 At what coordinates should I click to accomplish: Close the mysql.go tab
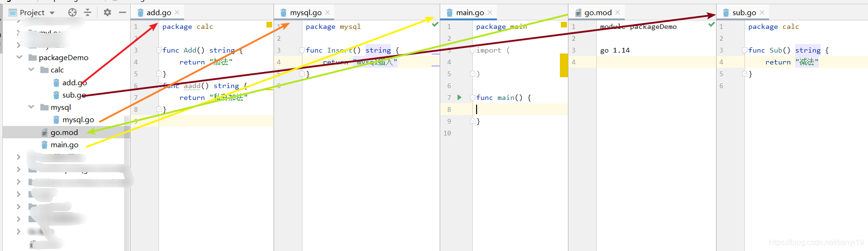tap(328, 12)
